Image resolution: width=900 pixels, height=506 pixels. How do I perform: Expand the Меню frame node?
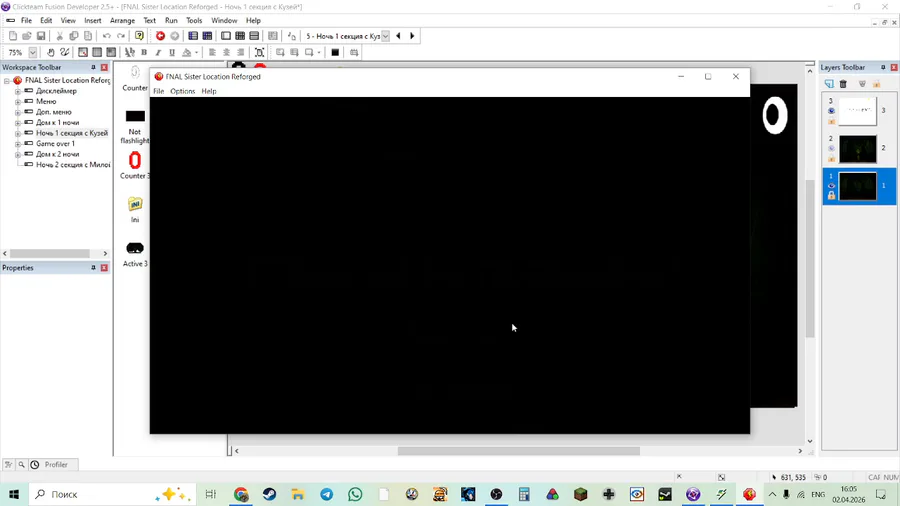pyautogui.click(x=18, y=102)
